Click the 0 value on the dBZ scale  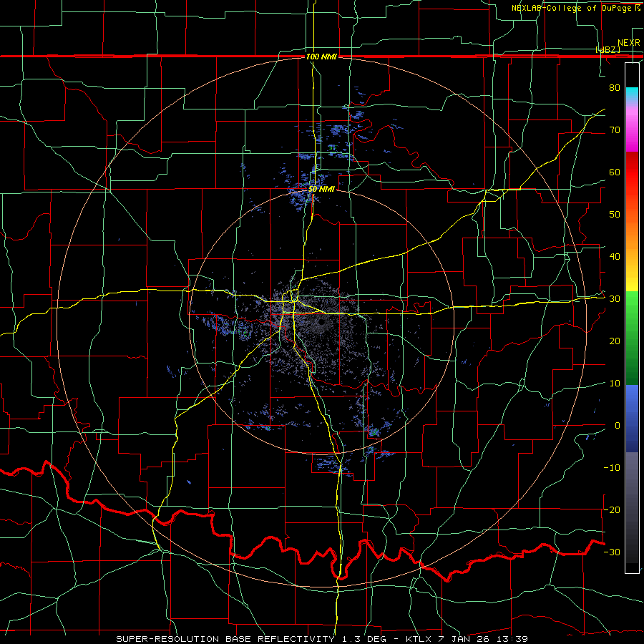pyautogui.click(x=618, y=426)
